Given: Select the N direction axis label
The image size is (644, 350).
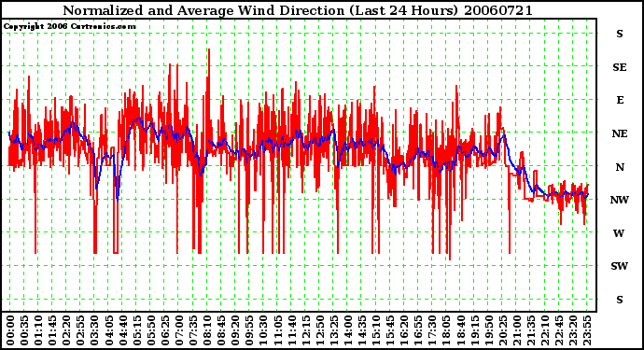Looking at the screenshot, I should (x=620, y=167).
